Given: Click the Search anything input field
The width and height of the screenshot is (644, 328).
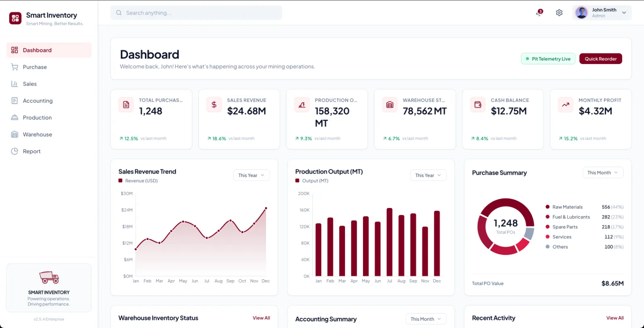Looking at the screenshot, I should [196, 13].
